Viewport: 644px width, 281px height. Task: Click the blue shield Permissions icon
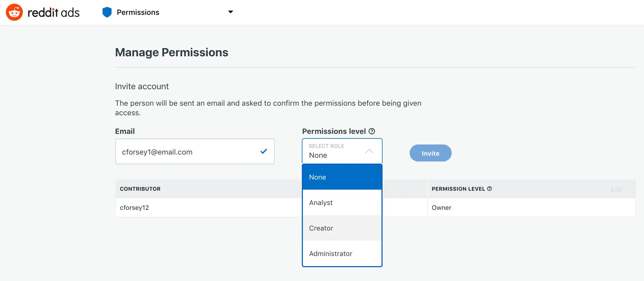point(107,12)
